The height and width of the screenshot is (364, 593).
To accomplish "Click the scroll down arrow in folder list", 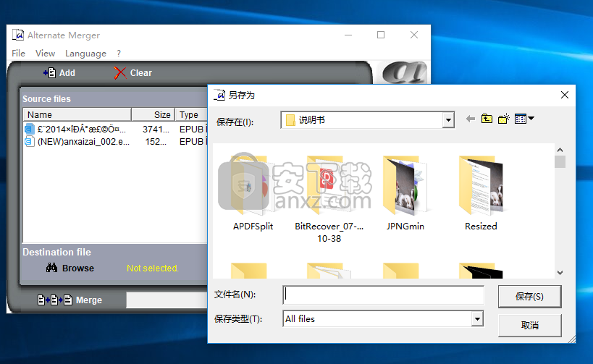I will (x=560, y=273).
